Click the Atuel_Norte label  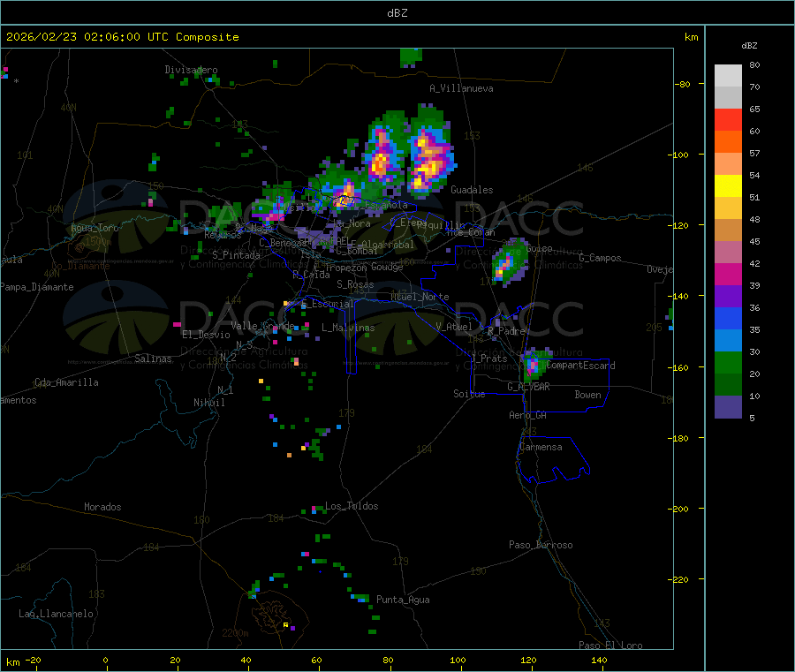pyautogui.click(x=420, y=297)
